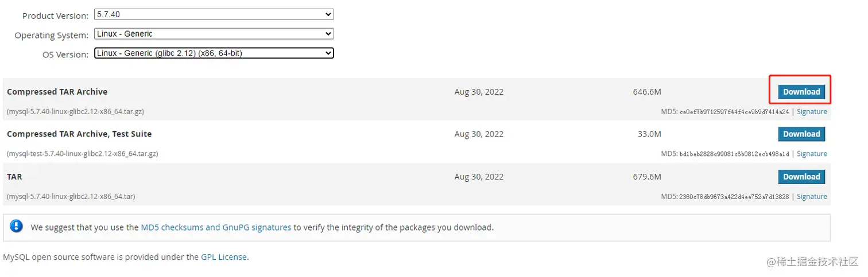Click the mysql-test-5.7.40 tar.gz filename text
Viewport: 868px width, 277px height.
click(82, 154)
